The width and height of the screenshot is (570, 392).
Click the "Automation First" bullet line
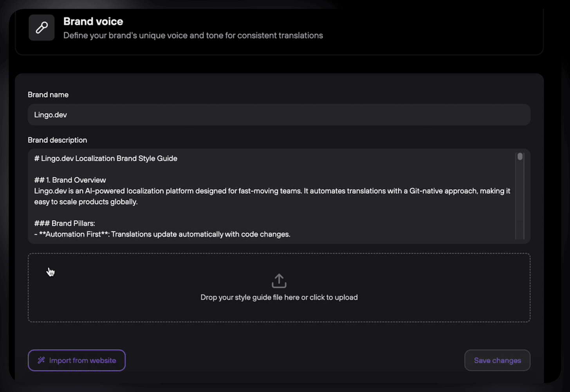coord(164,234)
